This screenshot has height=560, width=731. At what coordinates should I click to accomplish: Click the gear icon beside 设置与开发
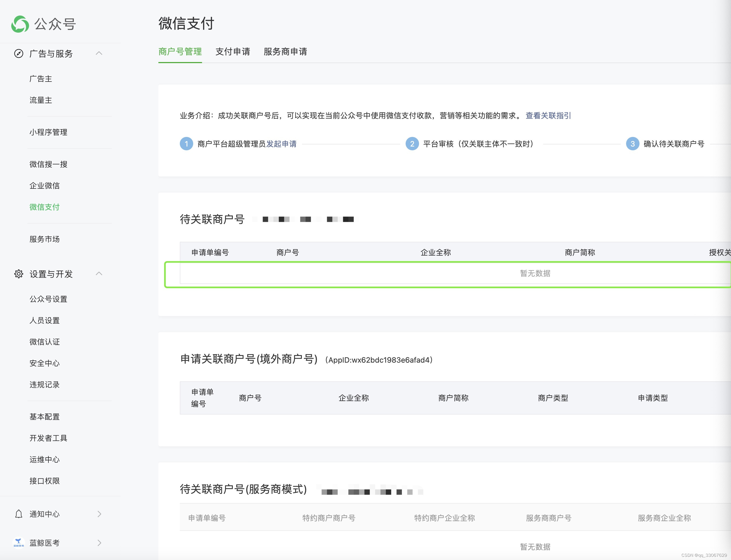[19, 274]
